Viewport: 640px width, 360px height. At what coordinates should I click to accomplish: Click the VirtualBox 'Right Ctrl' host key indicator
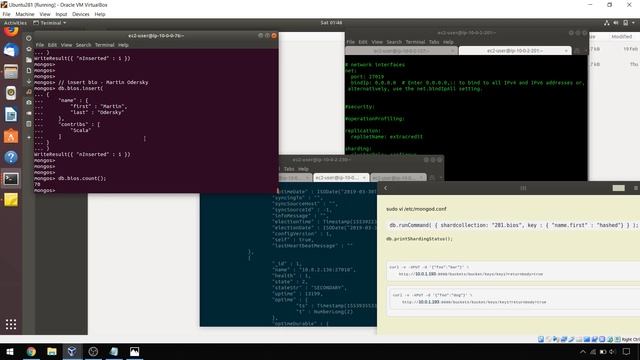coord(631,339)
